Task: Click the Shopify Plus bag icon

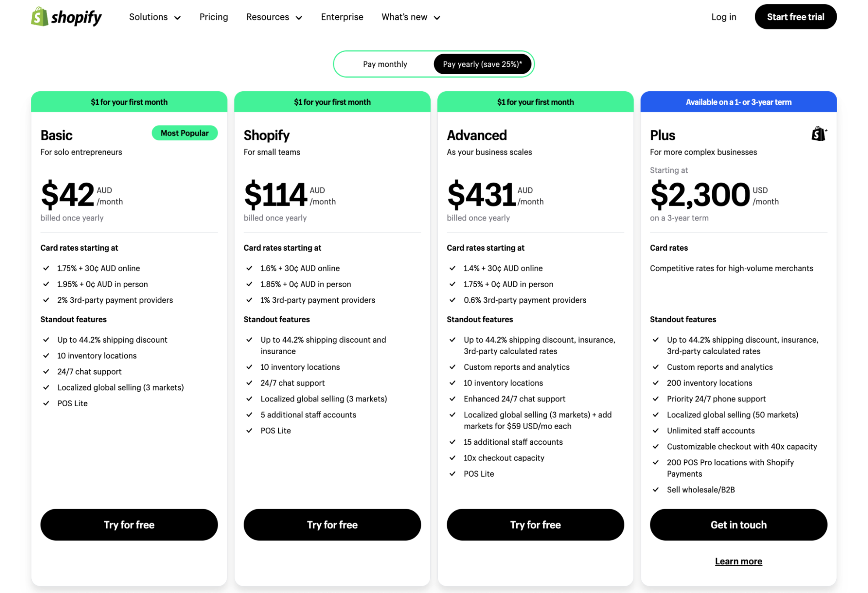Action: coord(818,135)
